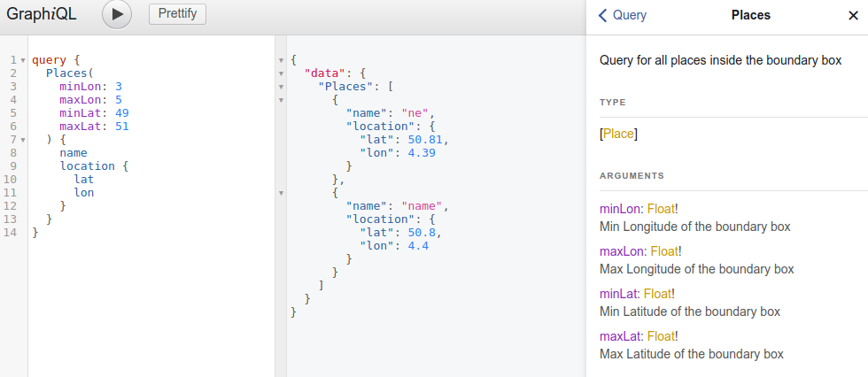Collapse the "data" object in results
This screenshot has width=868, height=377.
point(282,73)
